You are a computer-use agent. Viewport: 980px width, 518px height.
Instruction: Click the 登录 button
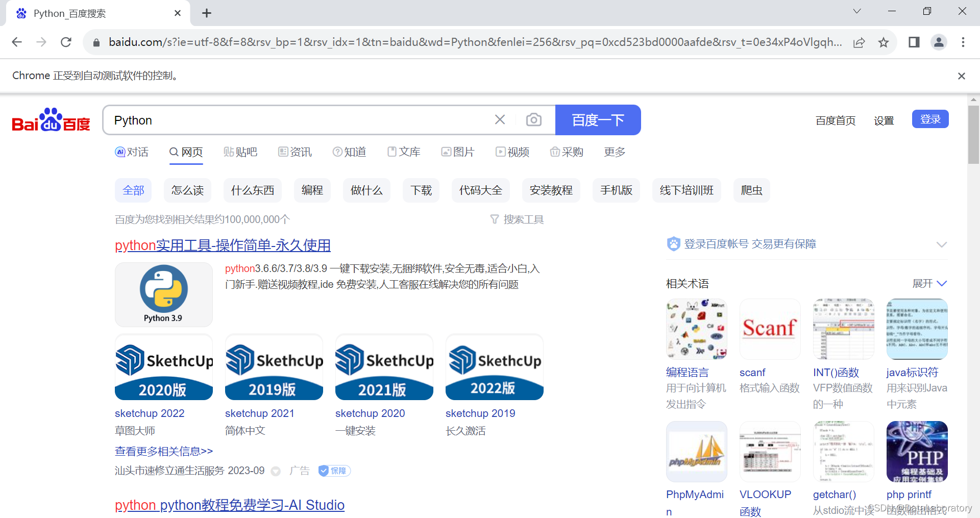click(930, 119)
